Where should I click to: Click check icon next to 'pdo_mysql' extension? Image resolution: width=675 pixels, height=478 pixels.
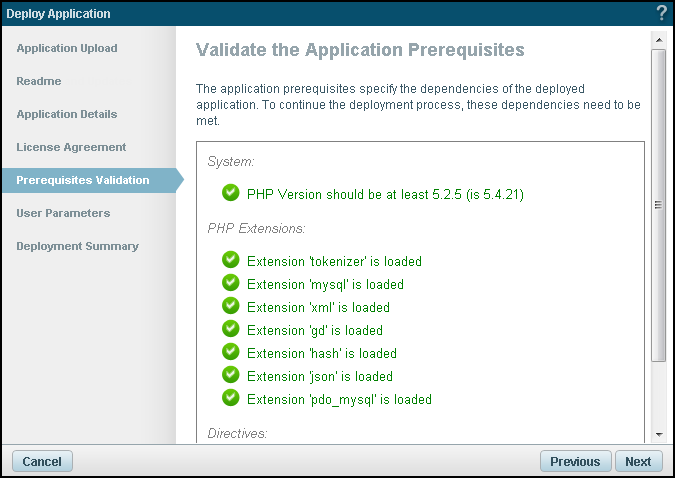(x=231, y=398)
